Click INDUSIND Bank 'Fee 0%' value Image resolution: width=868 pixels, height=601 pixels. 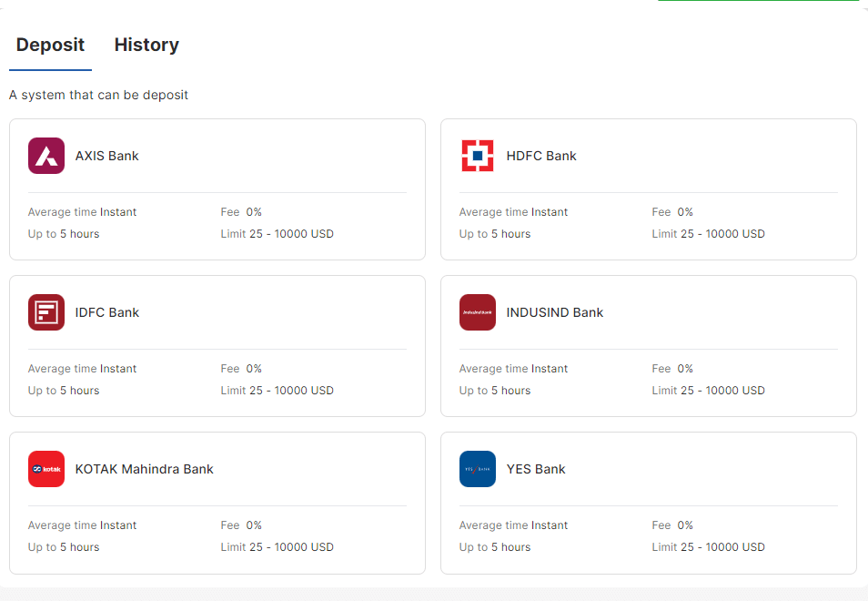click(x=672, y=369)
